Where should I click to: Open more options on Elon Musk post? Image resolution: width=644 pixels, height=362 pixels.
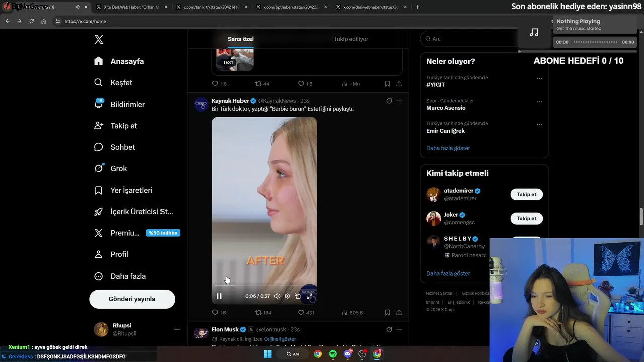coord(399,329)
